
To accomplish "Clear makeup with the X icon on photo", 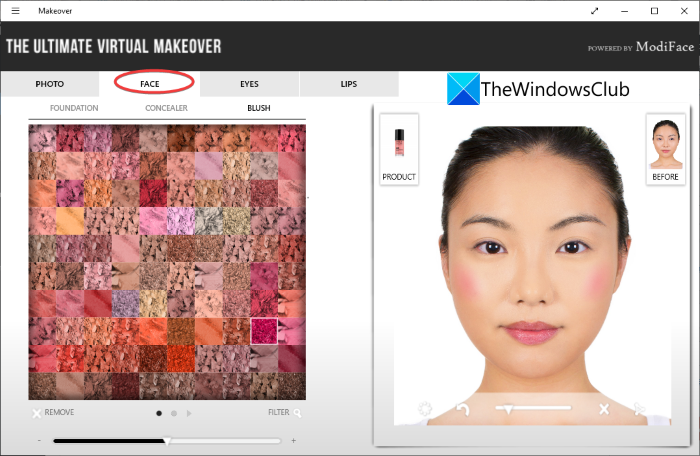I will pyautogui.click(x=604, y=409).
